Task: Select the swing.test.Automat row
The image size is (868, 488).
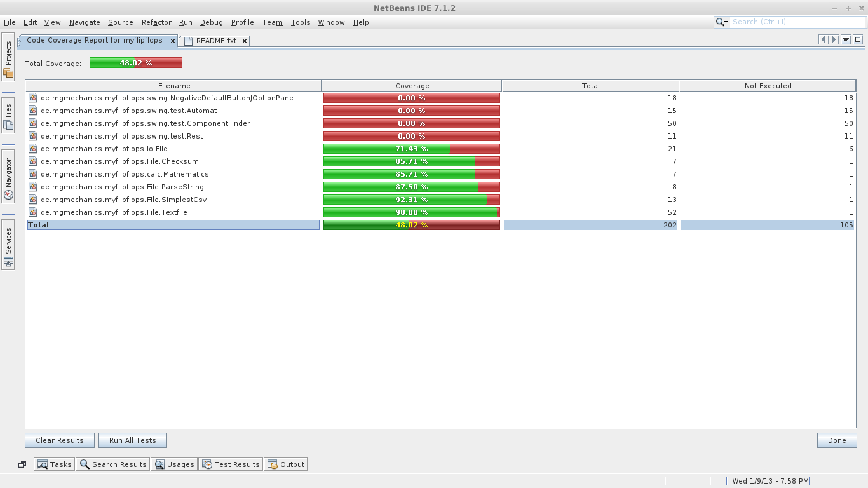Action: [440, 111]
